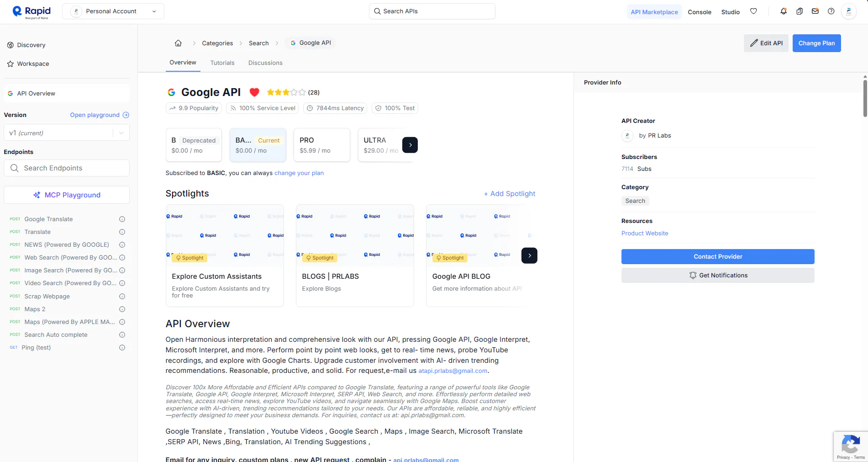Click the Contact Provider button
The height and width of the screenshot is (462, 868).
pyautogui.click(x=718, y=256)
